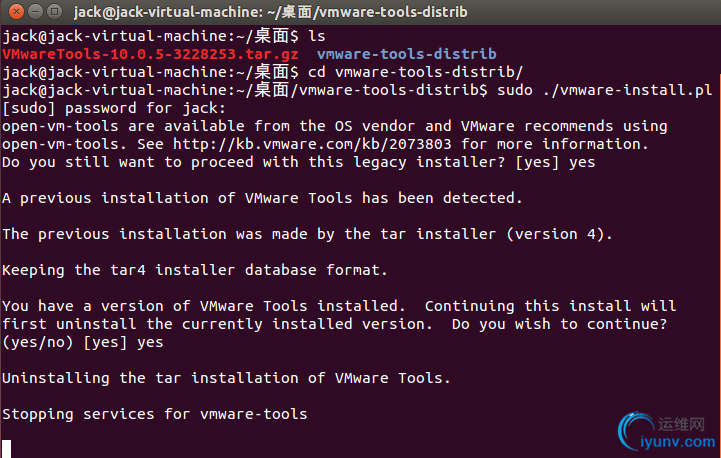Click 'Keeping the tar4 installer database' line
Image resolution: width=721 pixels, height=458 pixels.
coord(195,270)
